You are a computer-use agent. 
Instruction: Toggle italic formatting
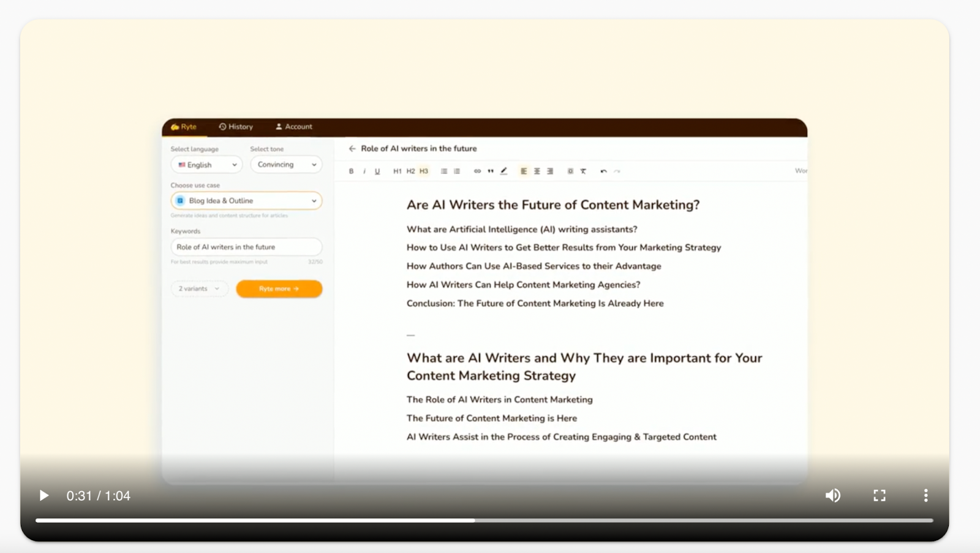[x=364, y=171]
